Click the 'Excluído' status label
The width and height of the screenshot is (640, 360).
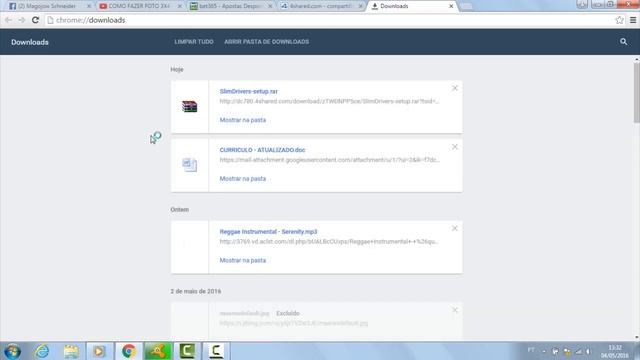[288, 313]
